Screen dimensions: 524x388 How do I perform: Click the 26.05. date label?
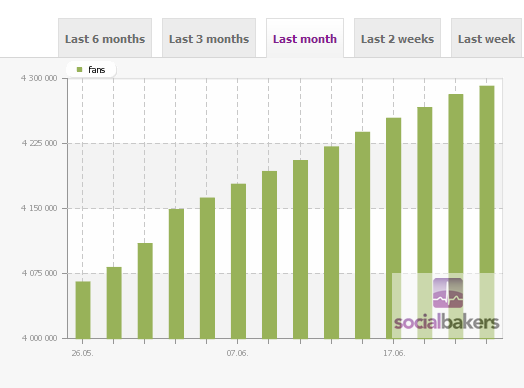83,353
